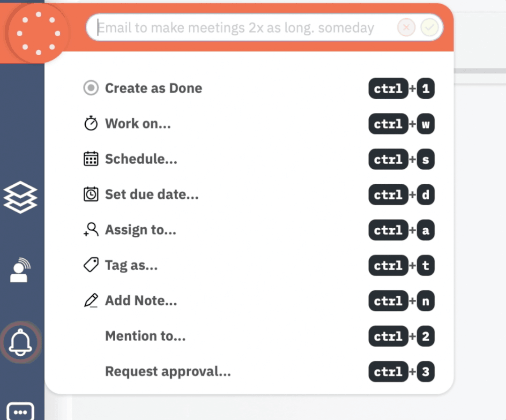506x420 pixels.
Task: Select the Schedule... menu option
Action: (141, 159)
